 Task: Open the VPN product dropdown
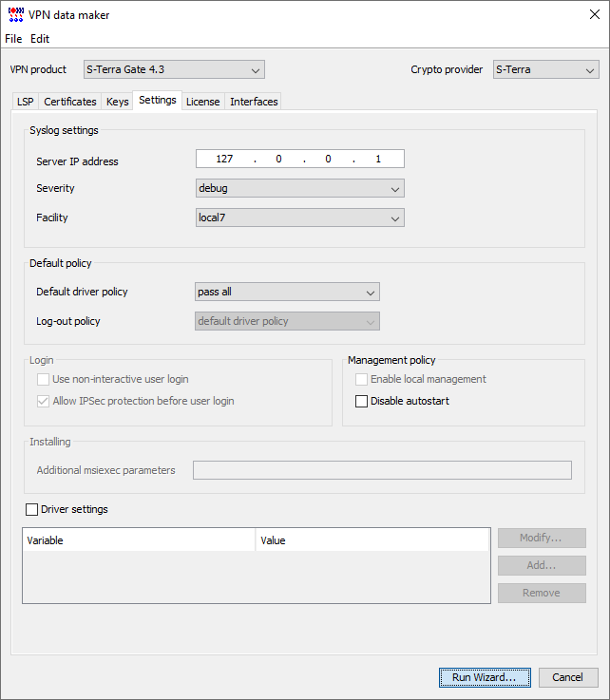(x=174, y=69)
